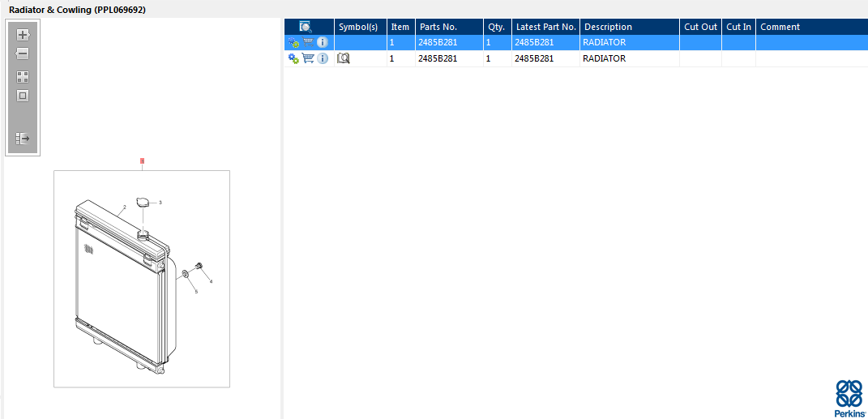The image size is (868, 419).
Task: Zoom in on the radiator diagram
Action: point(23,35)
